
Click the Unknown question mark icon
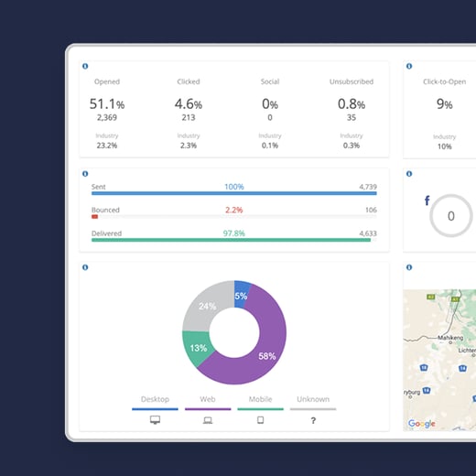coord(313,421)
